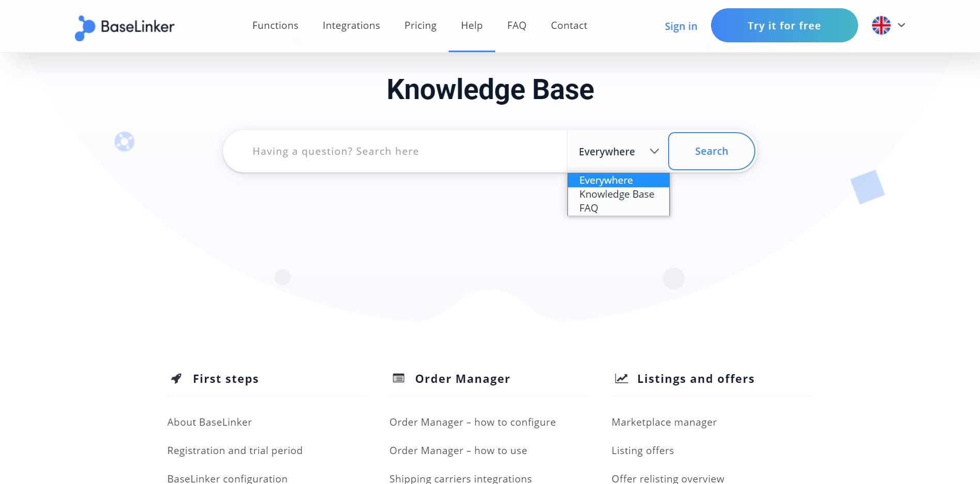The width and height of the screenshot is (980, 484).
Task: Focus the question search input field
Action: [395, 151]
